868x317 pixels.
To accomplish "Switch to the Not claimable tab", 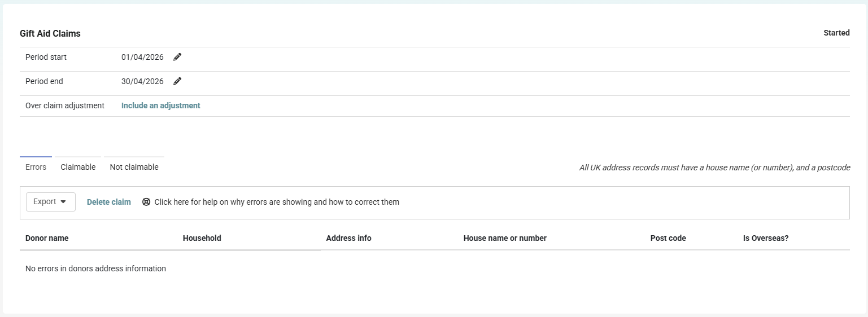I will tap(134, 167).
